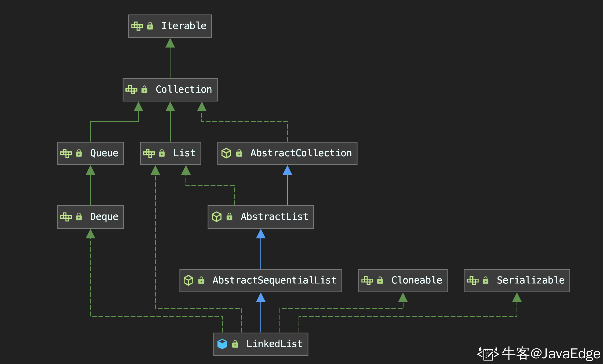
Task: Click the abstract class icon on AbstractCollection
Action: pos(226,153)
